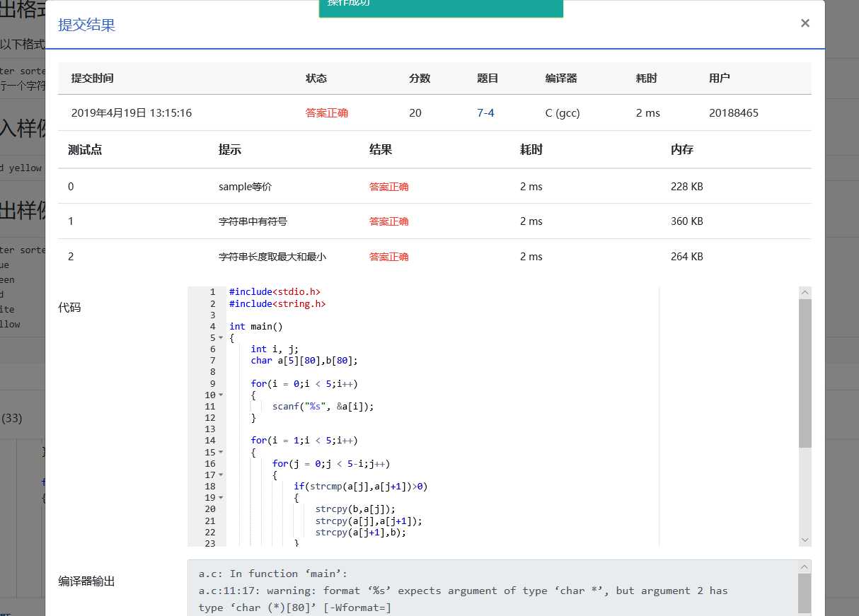Screen dimensions: 859x616
Task: Click the scanf code line 11
Action: click(x=323, y=407)
